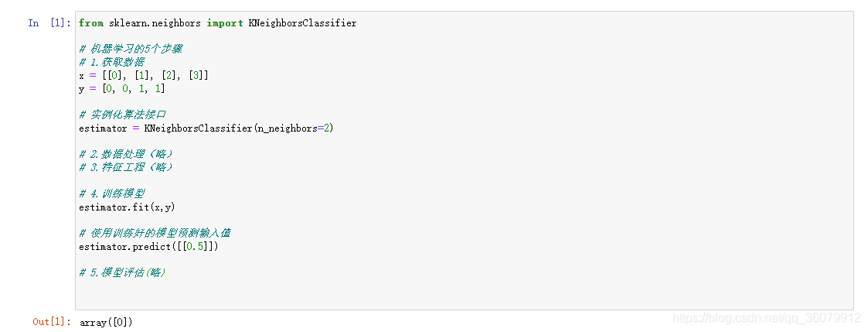Click the In [1] prompt label
This screenshot has width=868, height=332.
click(49, 23)
